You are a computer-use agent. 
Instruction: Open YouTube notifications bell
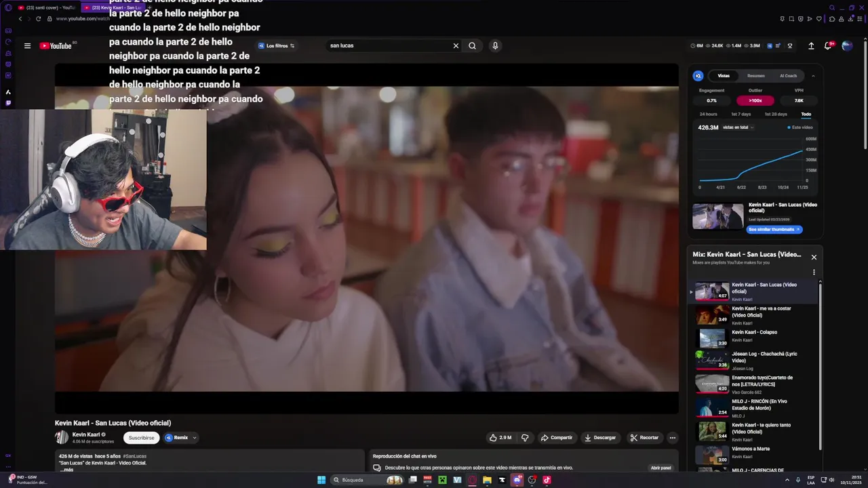[828, 46]
